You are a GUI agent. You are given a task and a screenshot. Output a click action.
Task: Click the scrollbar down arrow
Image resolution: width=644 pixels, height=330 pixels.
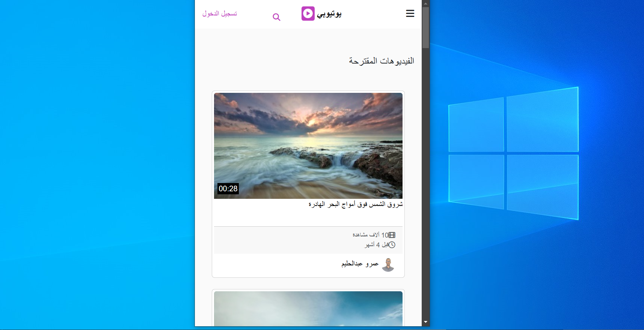click(x=425, y=322)
